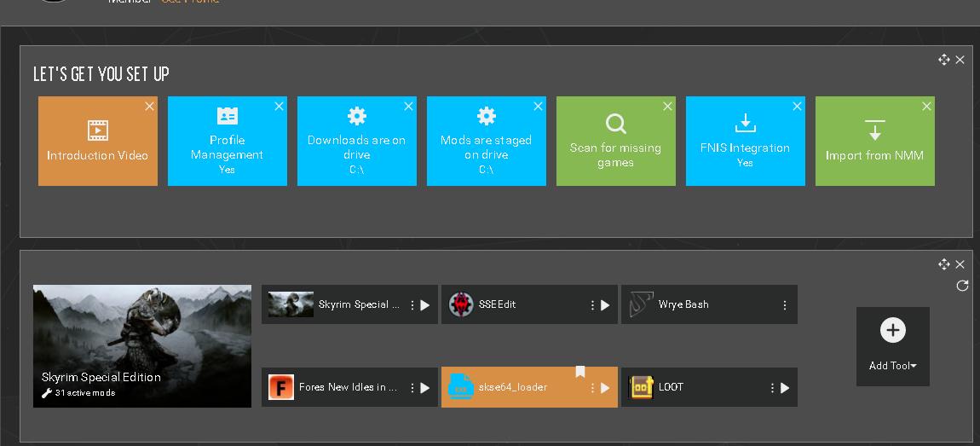980x446 pixels.
Task: Run Fores New Idles tool
Action: [425, 388]
